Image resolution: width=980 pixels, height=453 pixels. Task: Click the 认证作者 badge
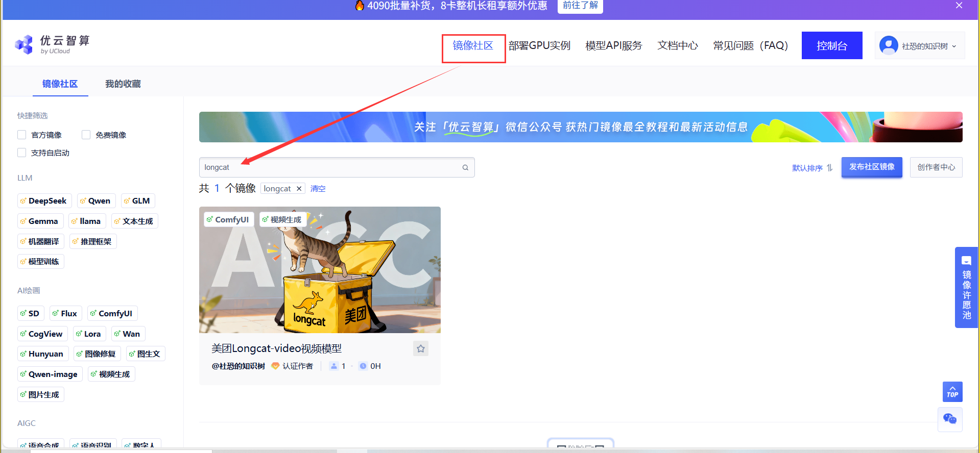(x=292, y=366)
